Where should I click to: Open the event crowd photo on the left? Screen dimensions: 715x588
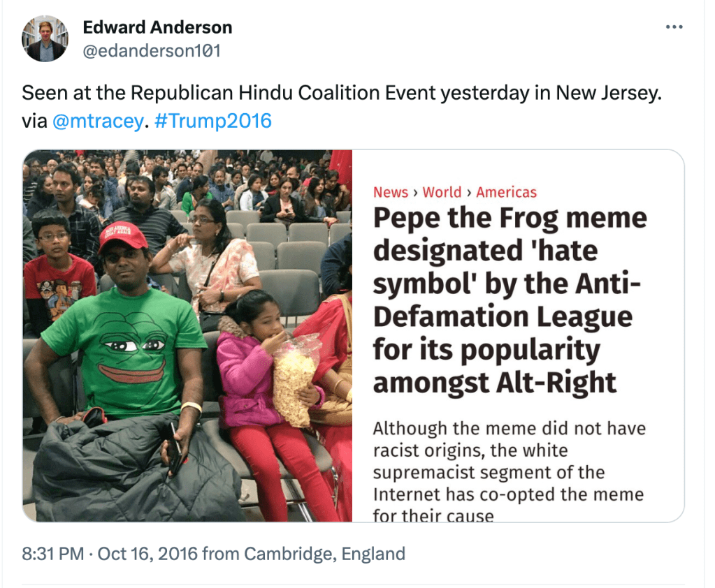pyautogui.click(x=187, y=335)
